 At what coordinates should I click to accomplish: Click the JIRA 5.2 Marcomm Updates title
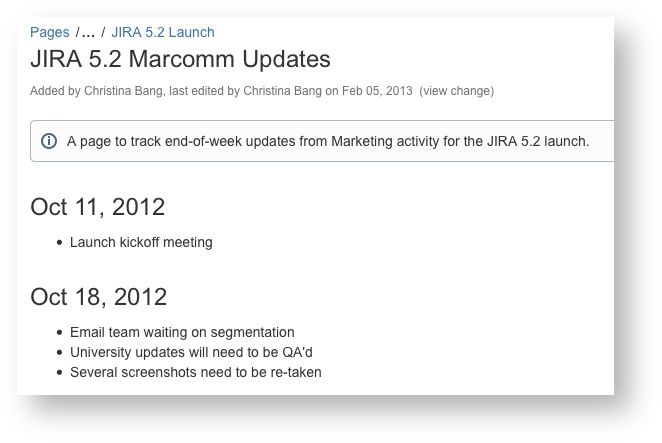tap(180, 59)
